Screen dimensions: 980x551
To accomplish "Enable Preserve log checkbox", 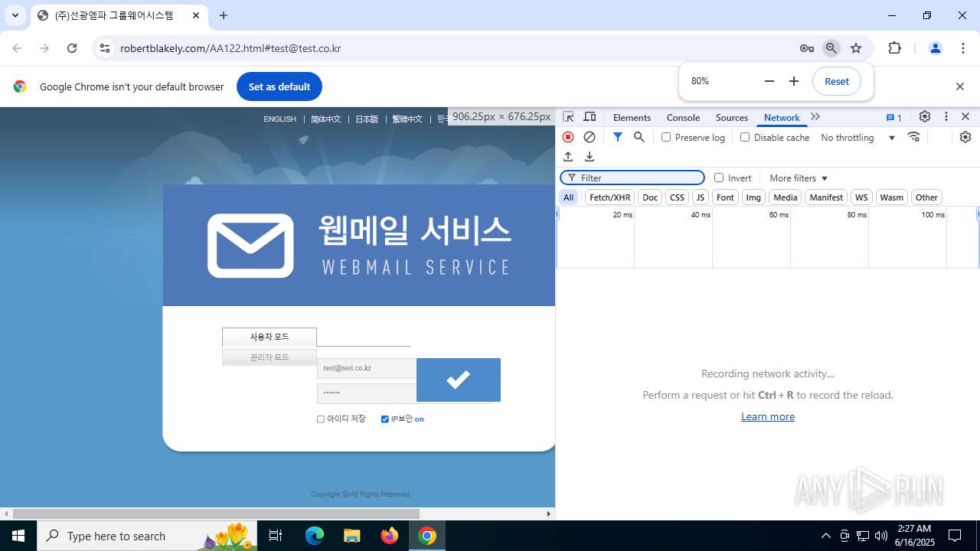I will coord(666,137).
